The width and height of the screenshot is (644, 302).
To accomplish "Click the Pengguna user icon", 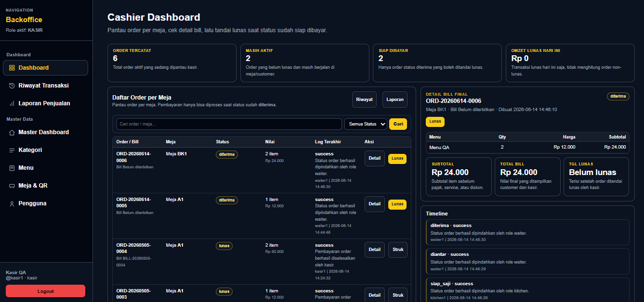I will point(12,203).
